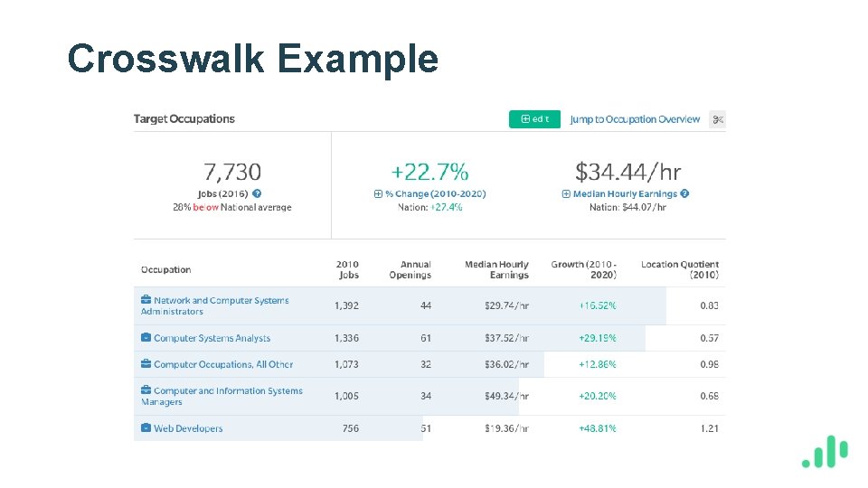This screenshot has width=868, height=488.
Task: Click the 1,336 jobs cell
Action: click(x=346, y=338)
